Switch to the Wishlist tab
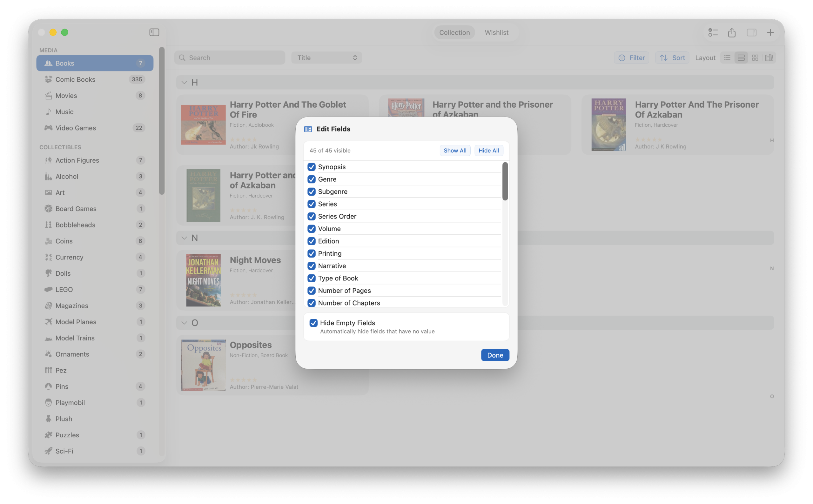Viewport: 813px width, 504px height. click(x=496, y=32)
